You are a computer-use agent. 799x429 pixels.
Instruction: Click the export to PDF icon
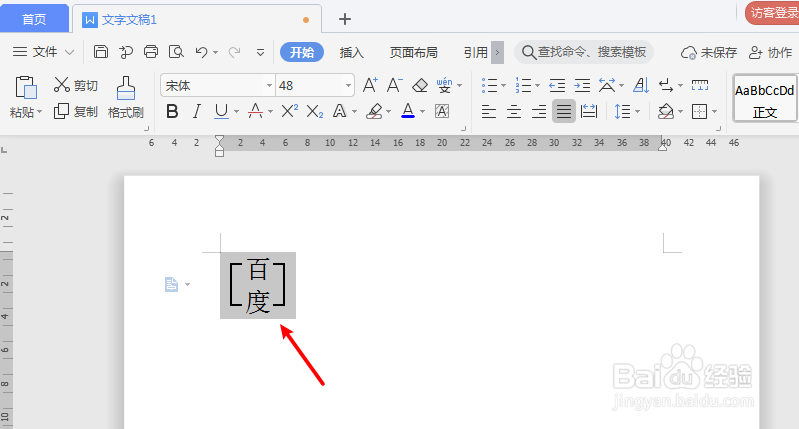(x=126, y=52)
